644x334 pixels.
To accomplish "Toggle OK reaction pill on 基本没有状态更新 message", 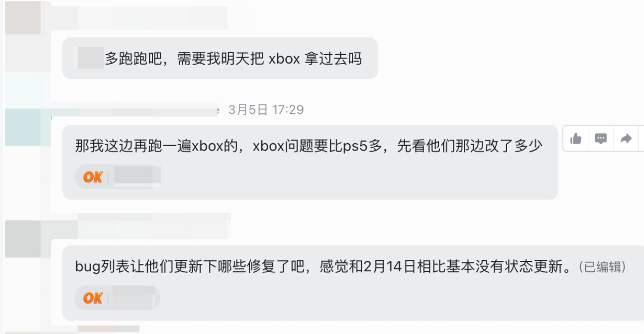I will tap(117, 298).
